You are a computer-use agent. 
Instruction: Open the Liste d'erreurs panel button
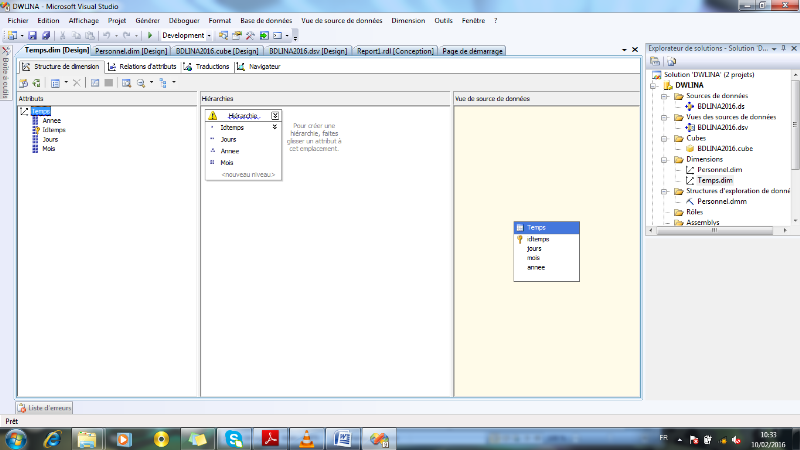point(44,407)
